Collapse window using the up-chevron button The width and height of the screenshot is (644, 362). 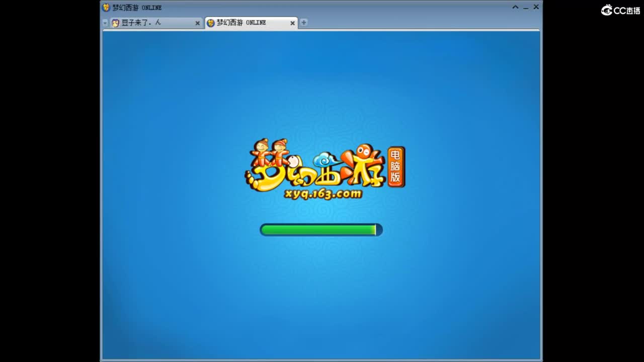(x=515, y=7)
